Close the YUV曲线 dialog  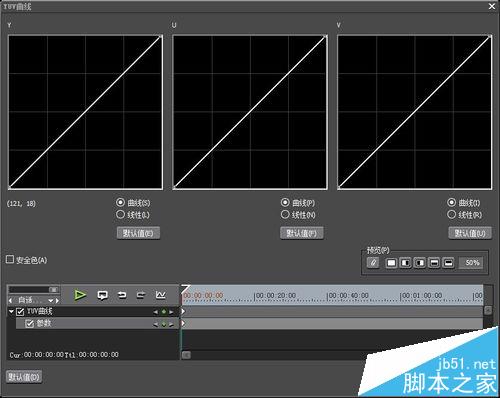coord(492,6)
